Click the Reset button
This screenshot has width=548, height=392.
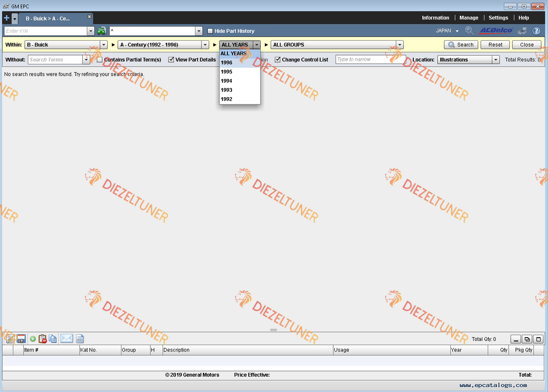click(x=495, y=45)
